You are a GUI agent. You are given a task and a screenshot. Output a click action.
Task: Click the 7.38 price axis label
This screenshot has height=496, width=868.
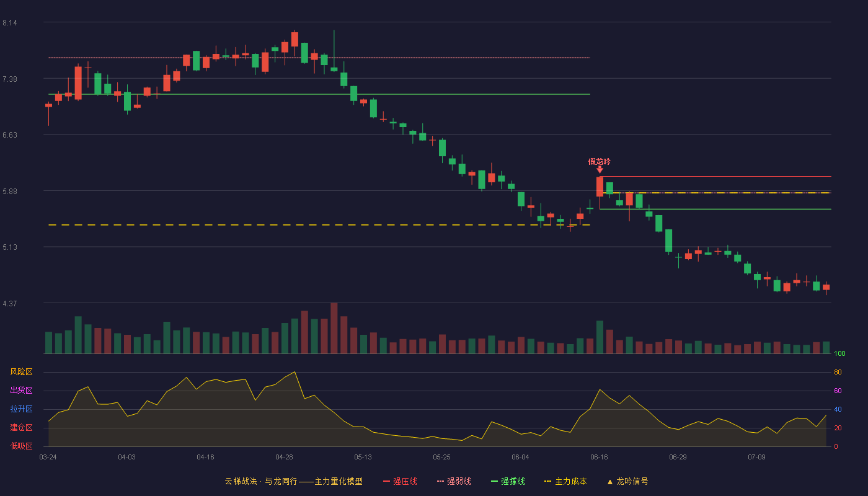[x=10, y=79]
